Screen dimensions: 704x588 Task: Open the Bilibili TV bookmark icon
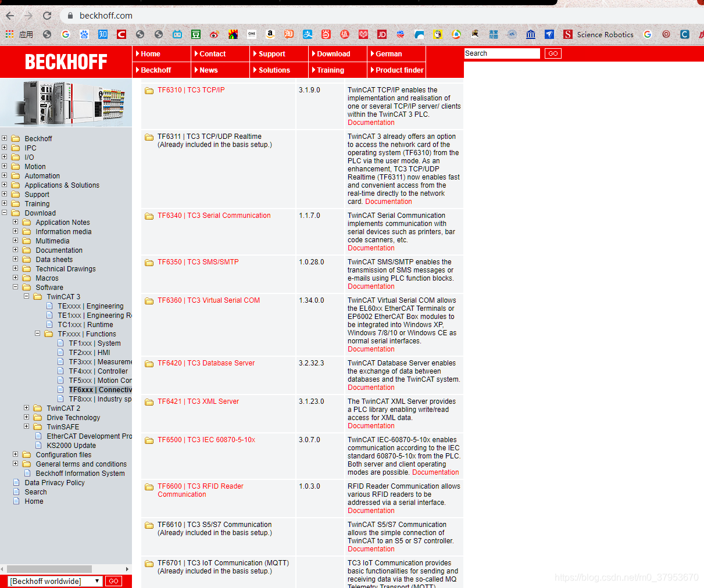(177, 34)
